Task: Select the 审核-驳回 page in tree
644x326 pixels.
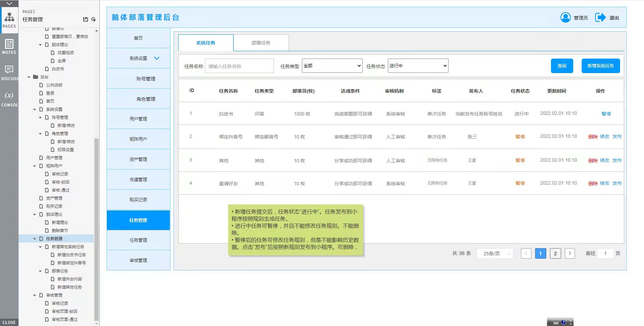Action: click(x=61, y=182)
